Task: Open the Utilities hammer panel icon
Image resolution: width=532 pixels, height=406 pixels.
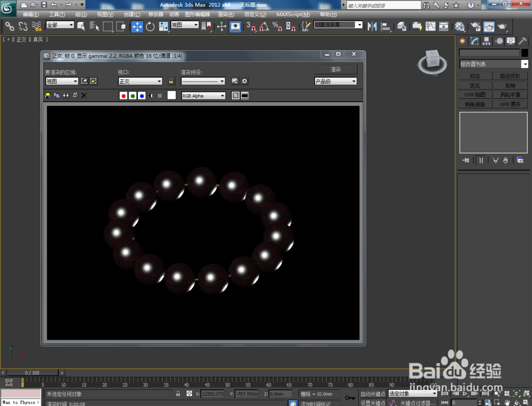Action: pyautogui.click(x=522, y=41)
